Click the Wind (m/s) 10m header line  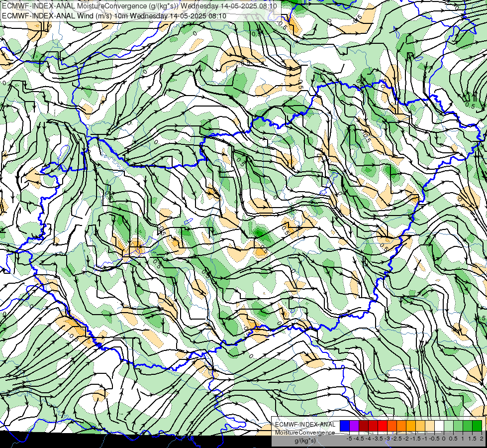pyautogui.click(x=114, y=16)
